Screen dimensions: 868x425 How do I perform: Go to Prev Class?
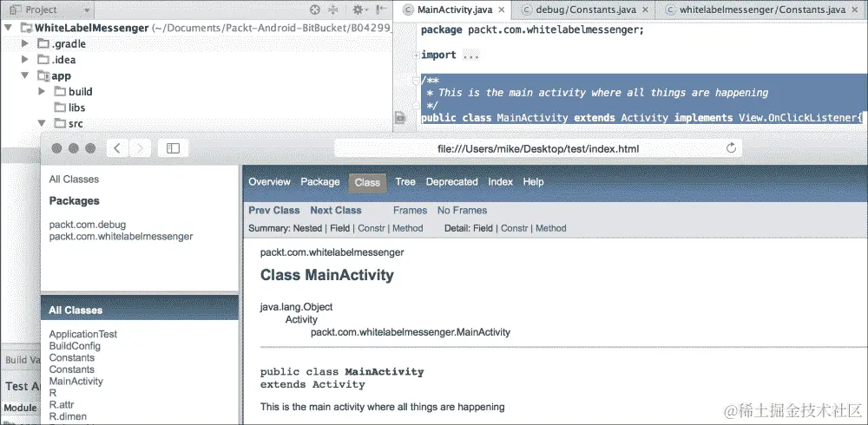[274, 210]
